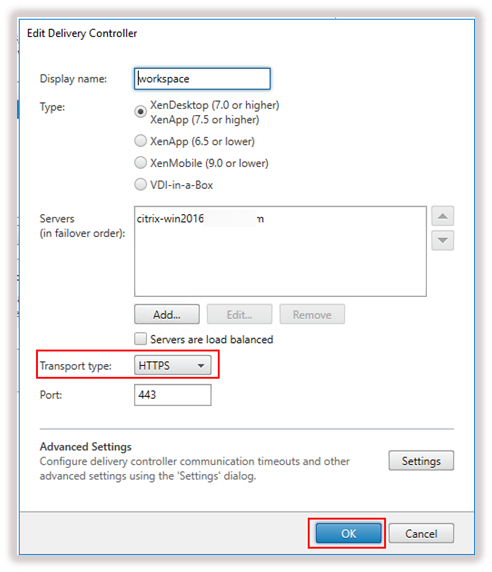Click the Display name input field

[x=202, y=79]
